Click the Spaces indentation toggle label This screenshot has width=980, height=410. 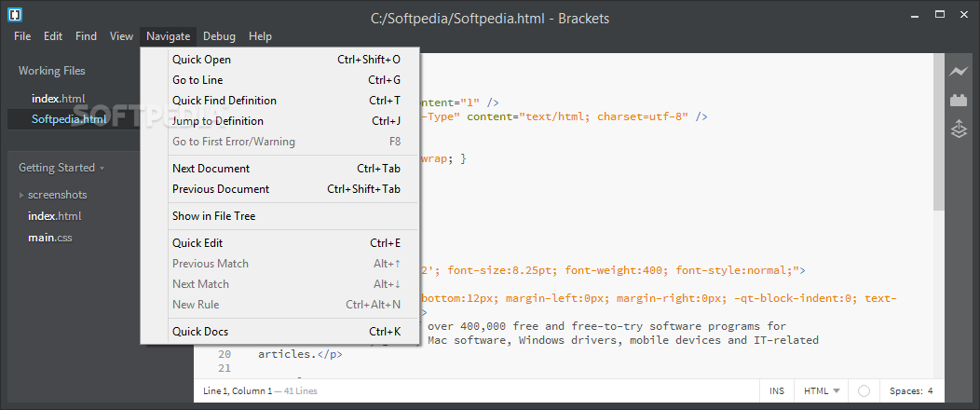(905, 391)
